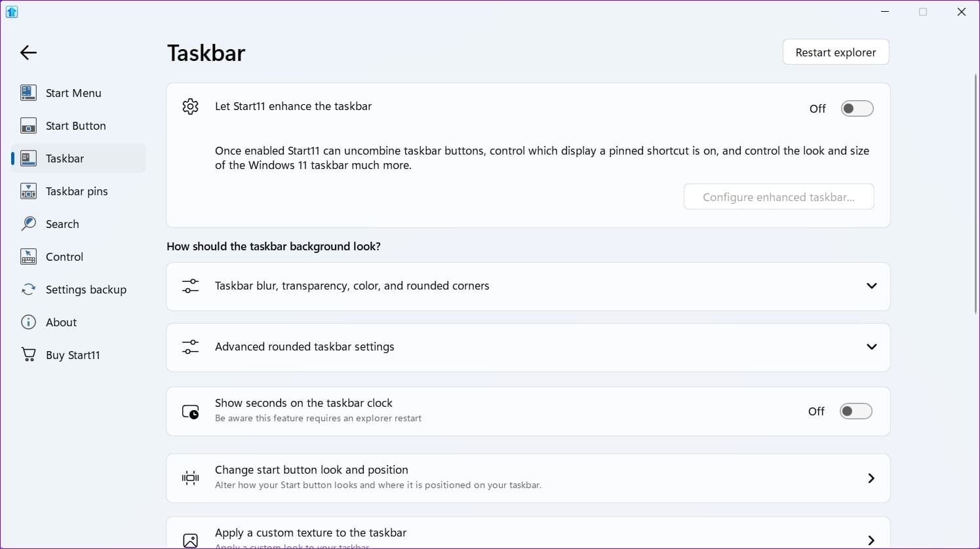Click the Start Menu sidebar icon
This screenshot has height=549, width=980.
28,93
